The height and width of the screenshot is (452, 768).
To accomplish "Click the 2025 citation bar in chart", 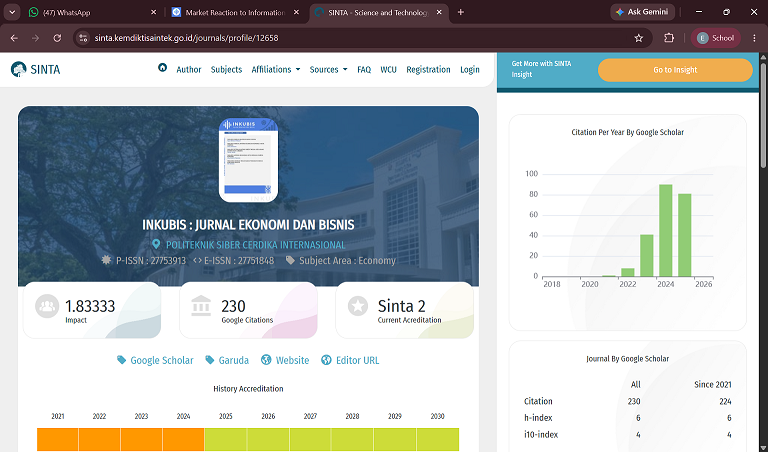I will click(x=685, y=235).
